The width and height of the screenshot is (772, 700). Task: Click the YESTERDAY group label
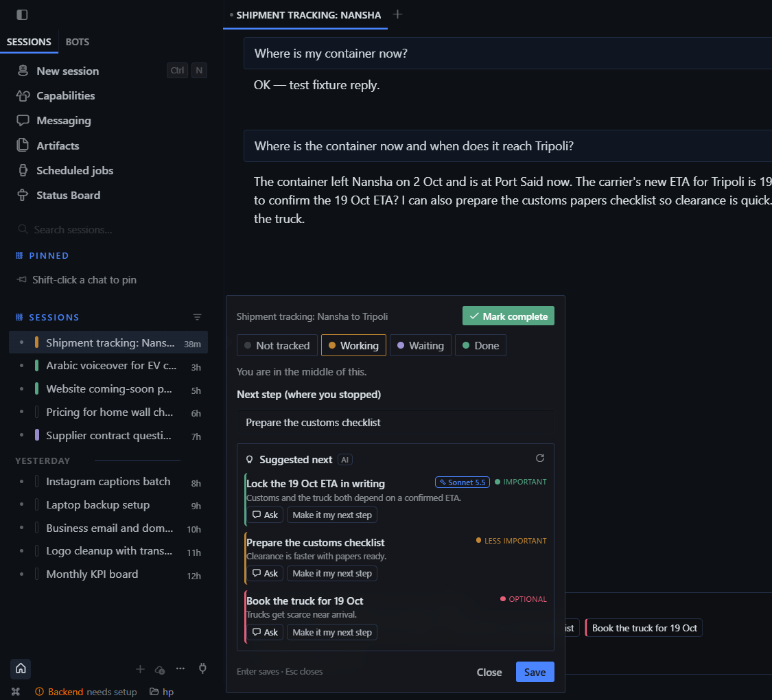point(43,460)
